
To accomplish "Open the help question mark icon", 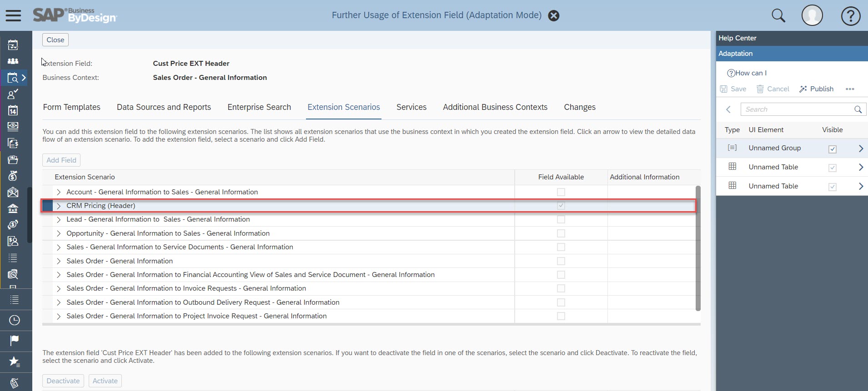I will pyautogui.click(x=850, y=16).
